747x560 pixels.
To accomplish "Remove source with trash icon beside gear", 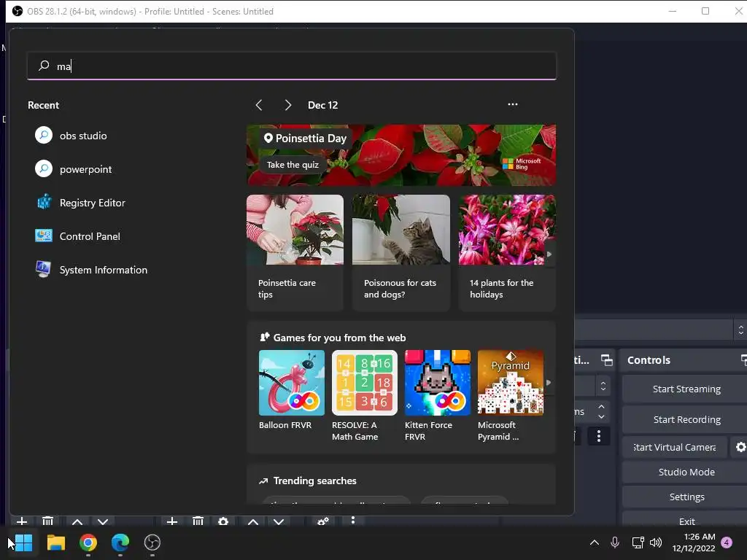I will 198,521.
